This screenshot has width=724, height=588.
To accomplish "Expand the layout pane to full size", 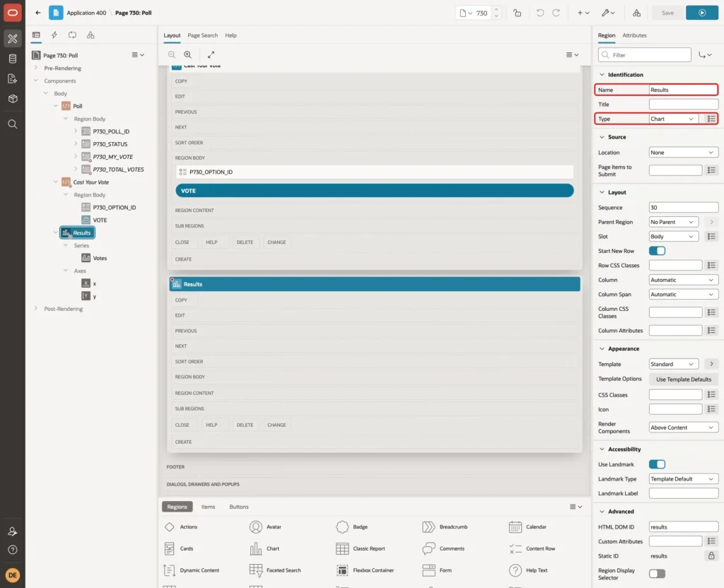I will tap(211, 54).
